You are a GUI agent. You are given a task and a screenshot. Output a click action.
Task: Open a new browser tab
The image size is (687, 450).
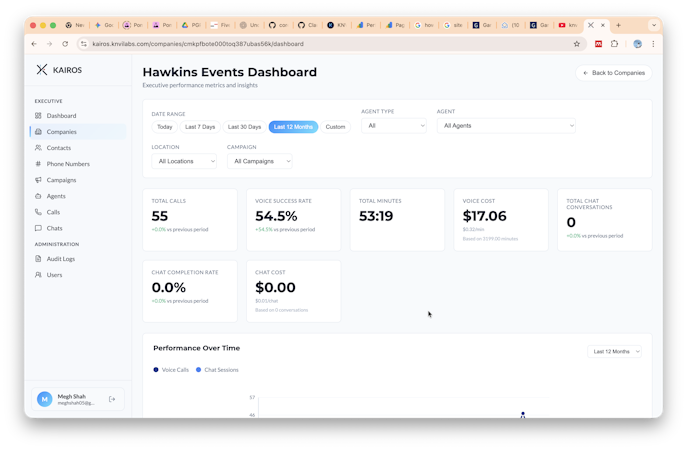coord(618,25)
